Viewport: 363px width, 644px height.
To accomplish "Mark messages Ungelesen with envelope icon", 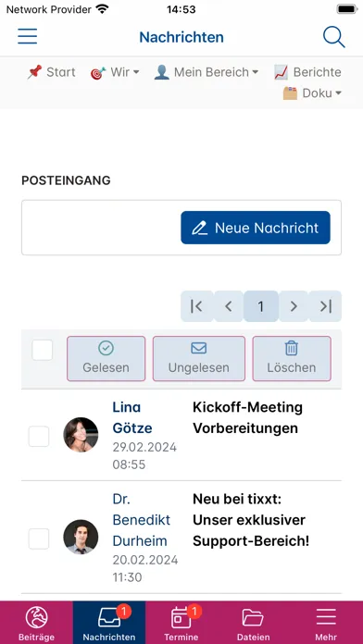I will (x=199, y=359).
